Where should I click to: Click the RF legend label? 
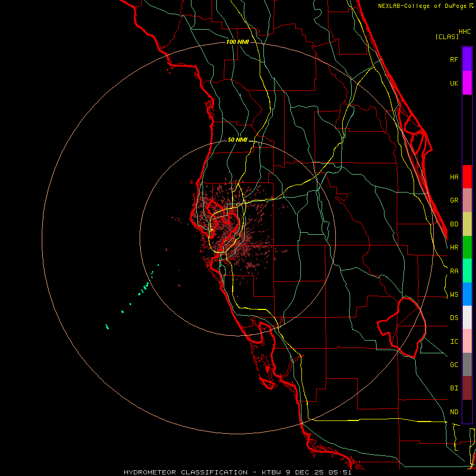tap(454, 59)
